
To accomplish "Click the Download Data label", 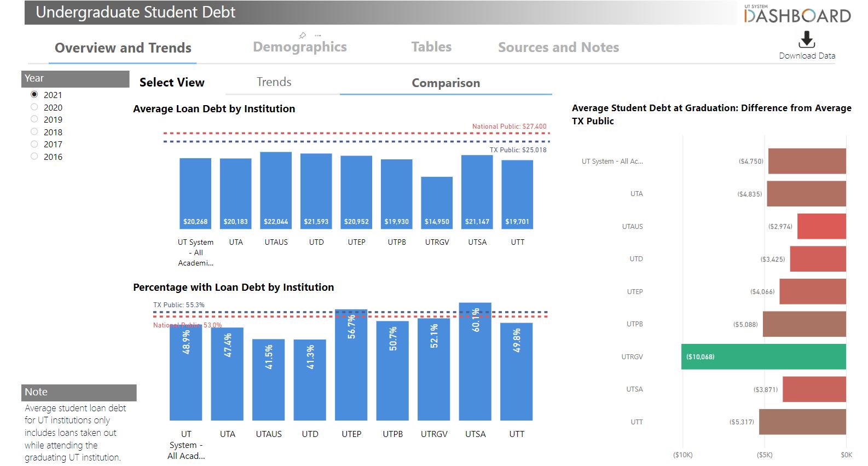I will pyautogui.click(x=807, y=56).
